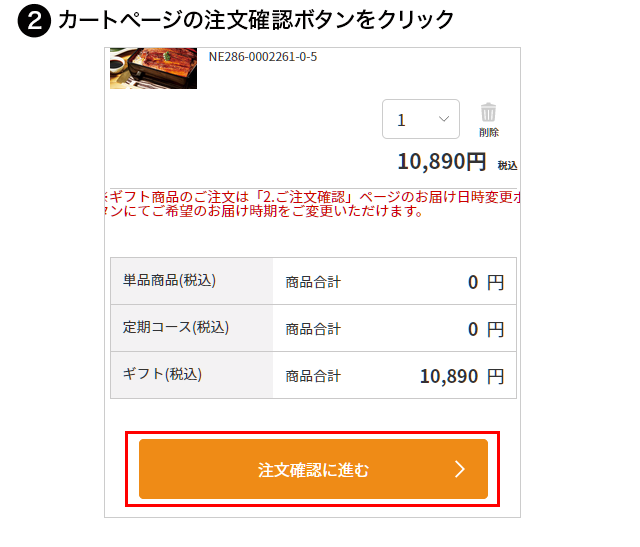Click the 10,890円 product price

pos(441,162)
